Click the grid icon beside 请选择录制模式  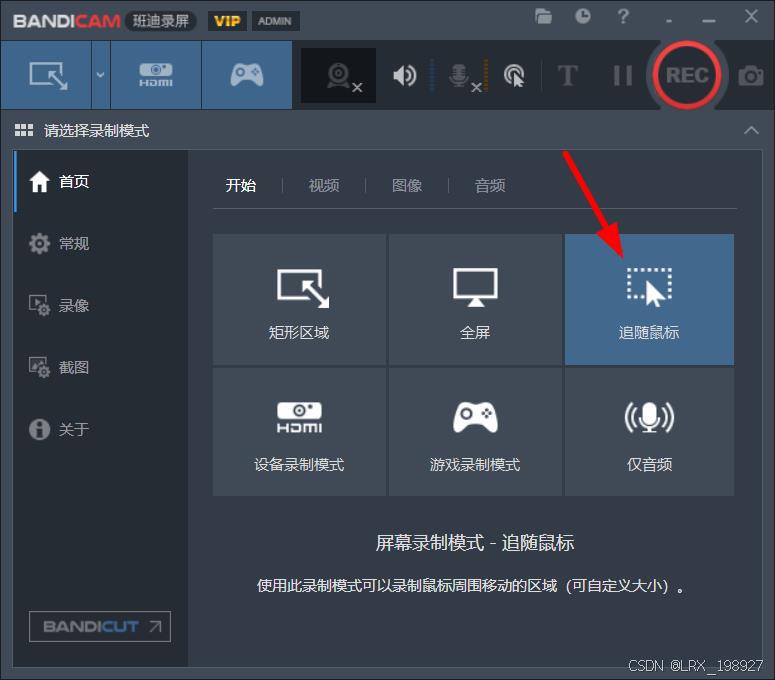pos(24,130)
